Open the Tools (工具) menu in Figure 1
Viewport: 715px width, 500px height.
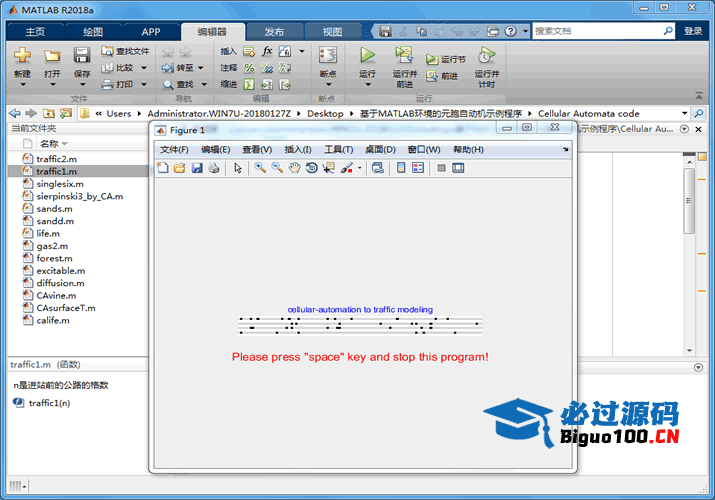339,149
